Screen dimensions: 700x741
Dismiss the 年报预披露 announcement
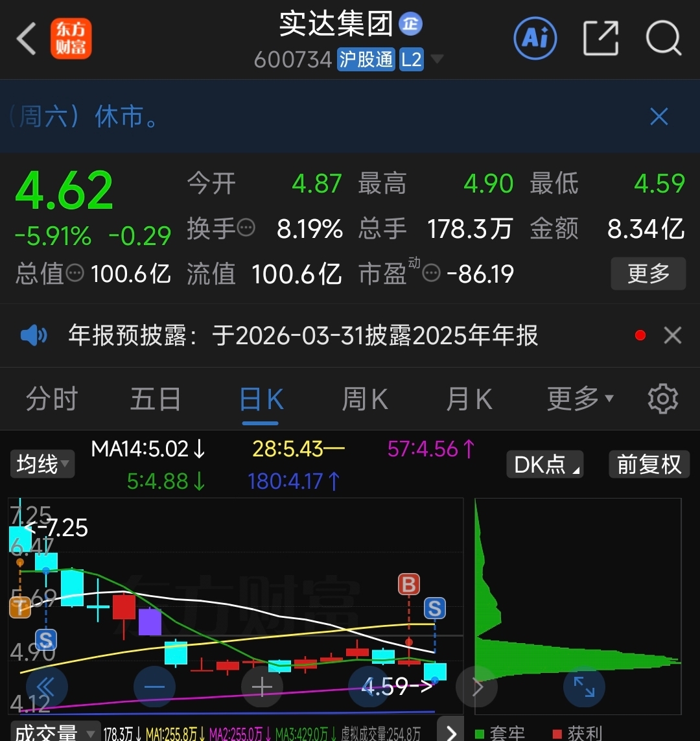(673, 336)
